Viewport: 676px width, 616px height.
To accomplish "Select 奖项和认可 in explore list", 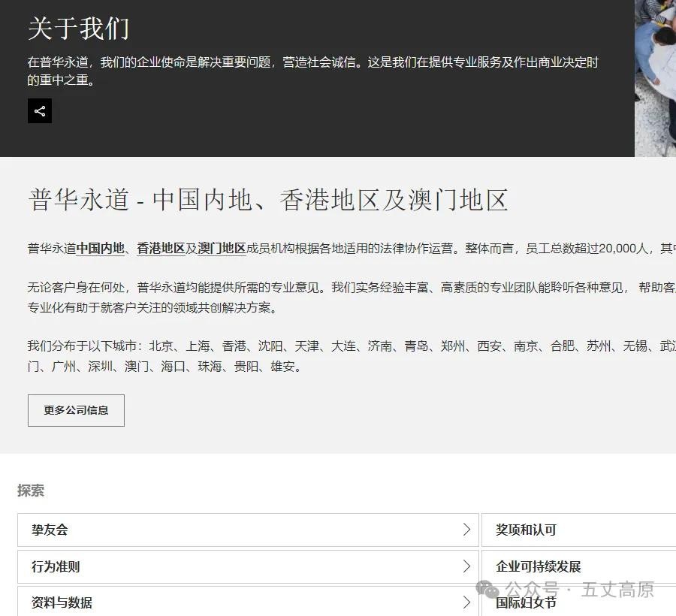I will [x=526, y=530].
